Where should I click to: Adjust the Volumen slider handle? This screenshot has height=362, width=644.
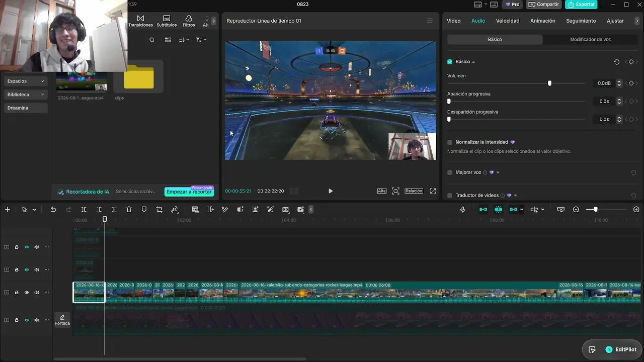(x=549, y=83)
